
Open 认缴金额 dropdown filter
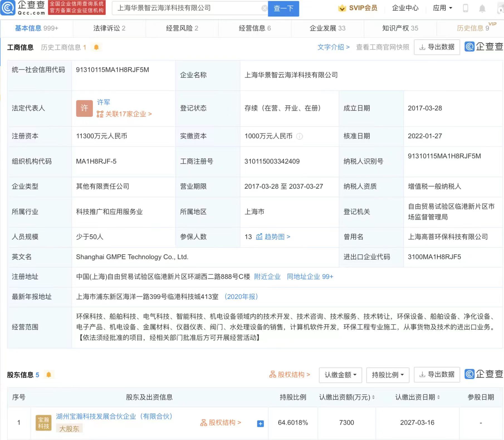point(340,375)
